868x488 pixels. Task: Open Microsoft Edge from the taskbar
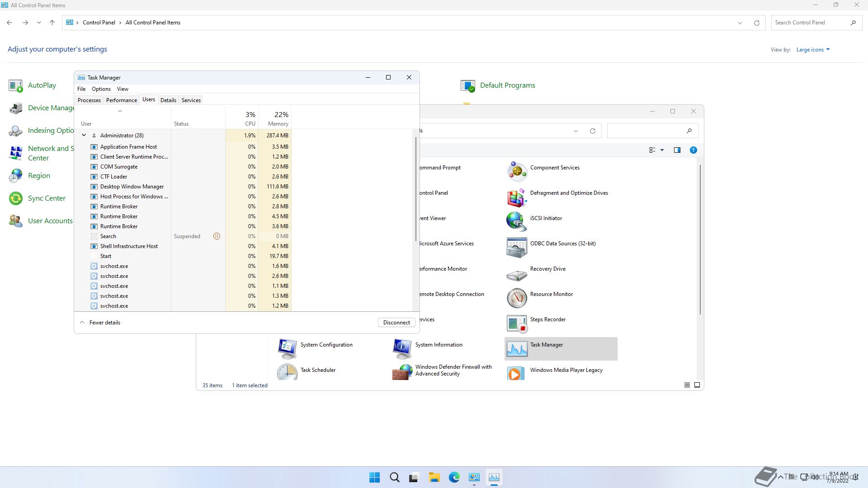pos(454,477)
